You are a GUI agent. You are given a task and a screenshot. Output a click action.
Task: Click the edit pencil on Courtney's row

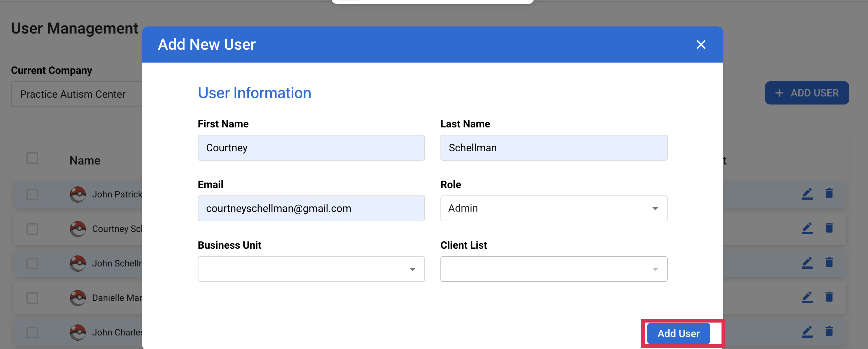[807, 228]
